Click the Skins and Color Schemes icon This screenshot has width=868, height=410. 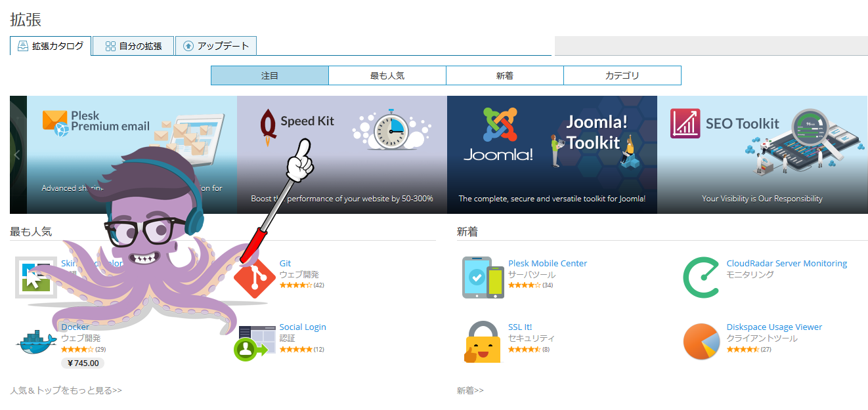pos(35,277)
